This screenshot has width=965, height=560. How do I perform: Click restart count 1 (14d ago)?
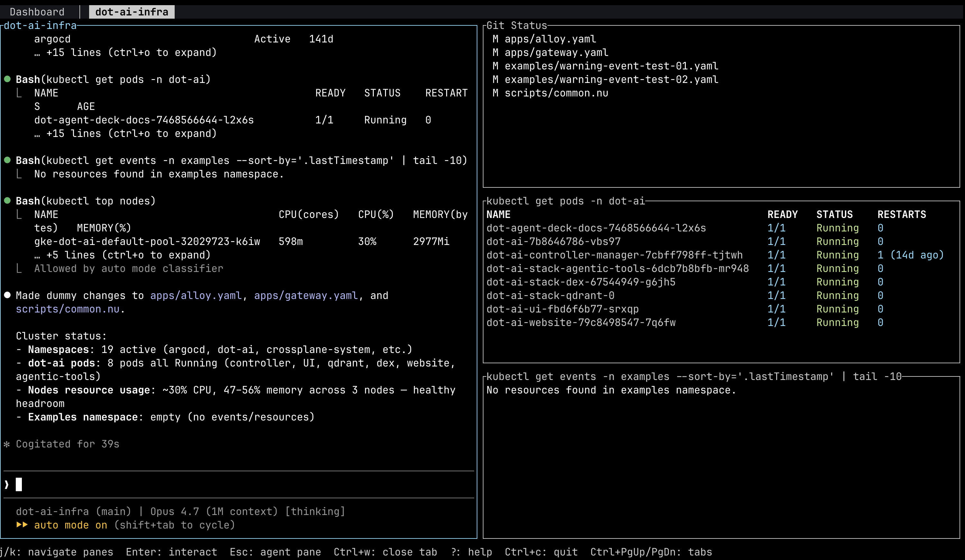(911, 255)
